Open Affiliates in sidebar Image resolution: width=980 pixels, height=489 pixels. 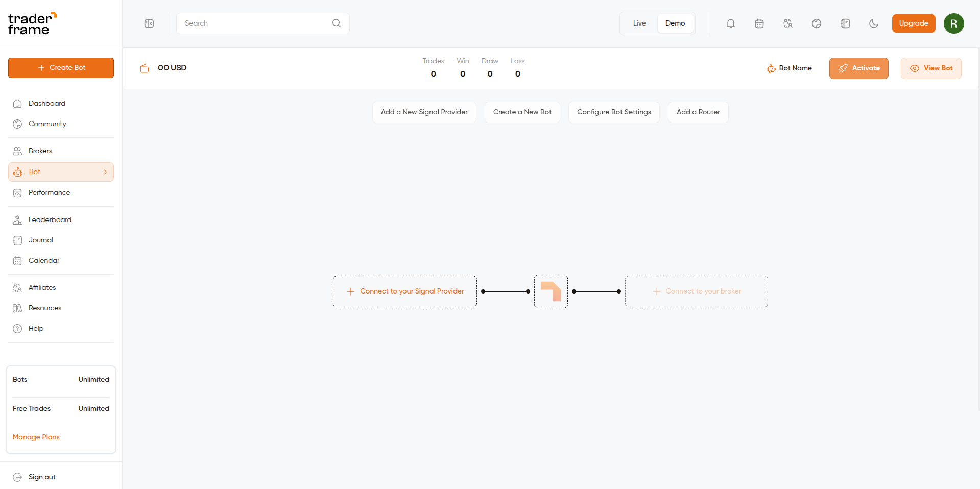pyautogui.click(x=61, y=287)
